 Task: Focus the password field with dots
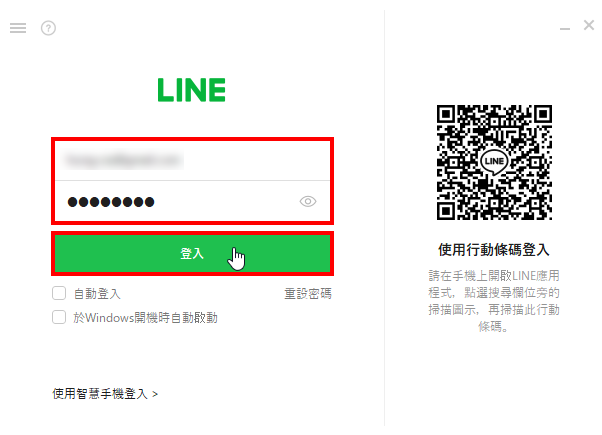(192, 202)
